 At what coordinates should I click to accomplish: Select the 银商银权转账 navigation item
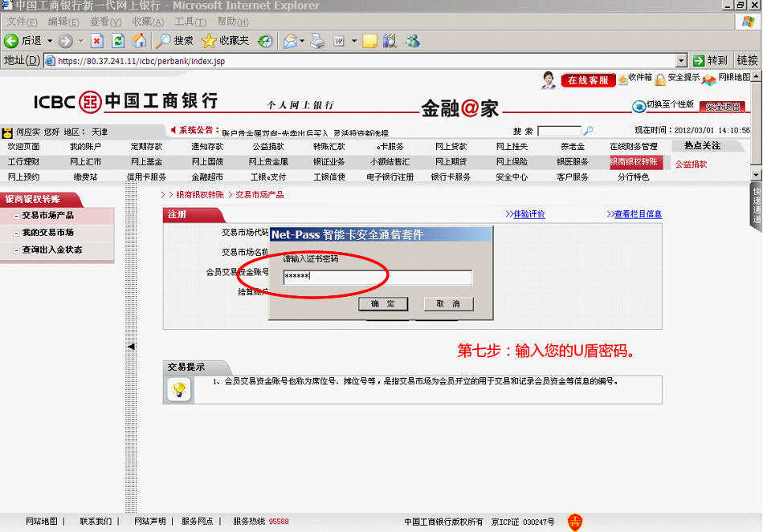tap(635, 162)
